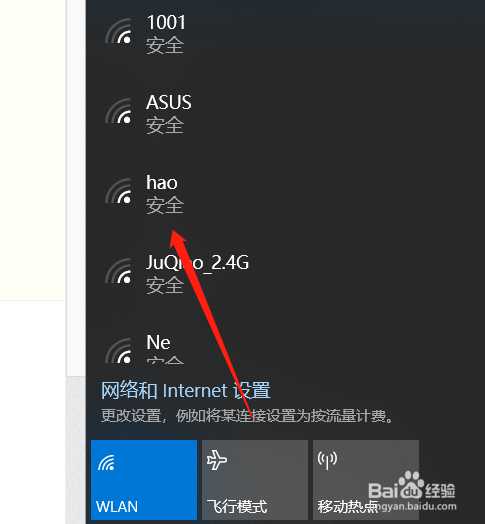Image resolution: width=485 pixels, height=524 pixels.
Task: Expand the 1001 network entry
Action: click(x=285, y=33)
